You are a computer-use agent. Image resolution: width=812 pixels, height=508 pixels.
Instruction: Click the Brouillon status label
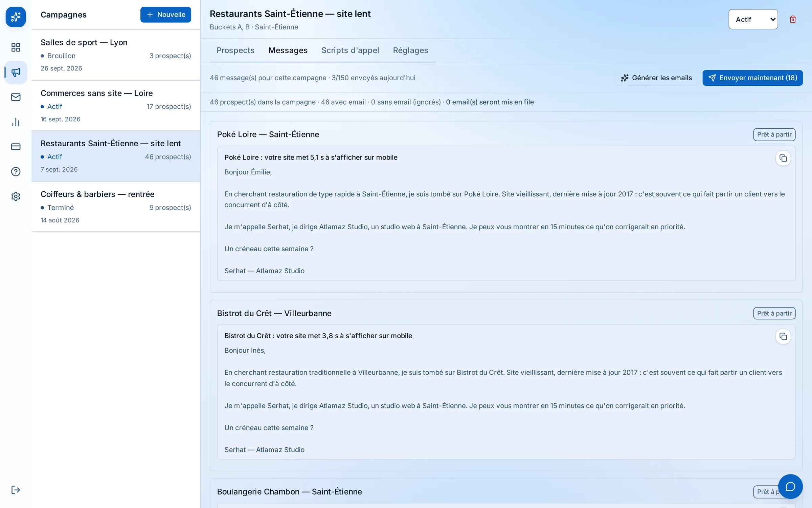coord(61,56)
